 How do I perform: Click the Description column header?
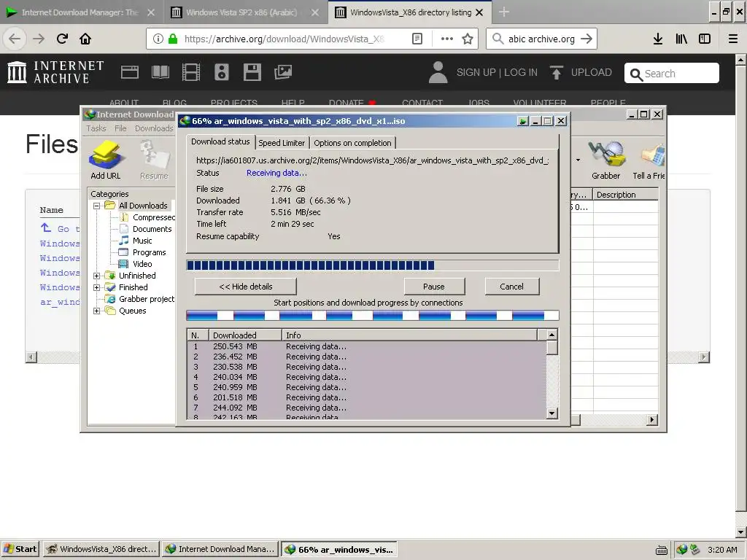pos(625,194)
